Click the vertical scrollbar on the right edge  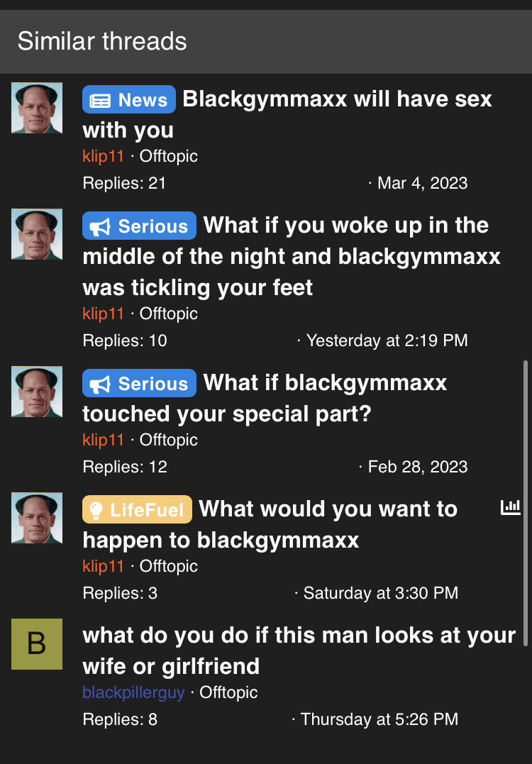[x=525, y=503]
